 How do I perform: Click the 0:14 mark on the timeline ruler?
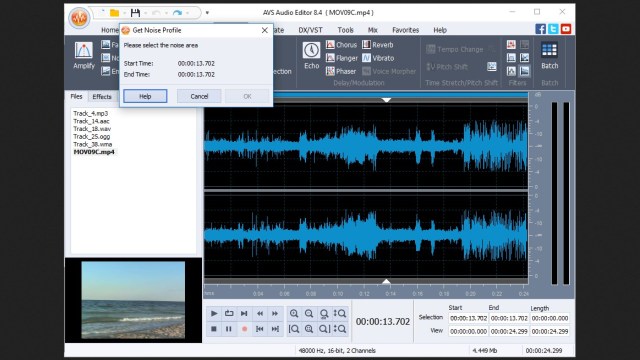[x=391, y=293]
